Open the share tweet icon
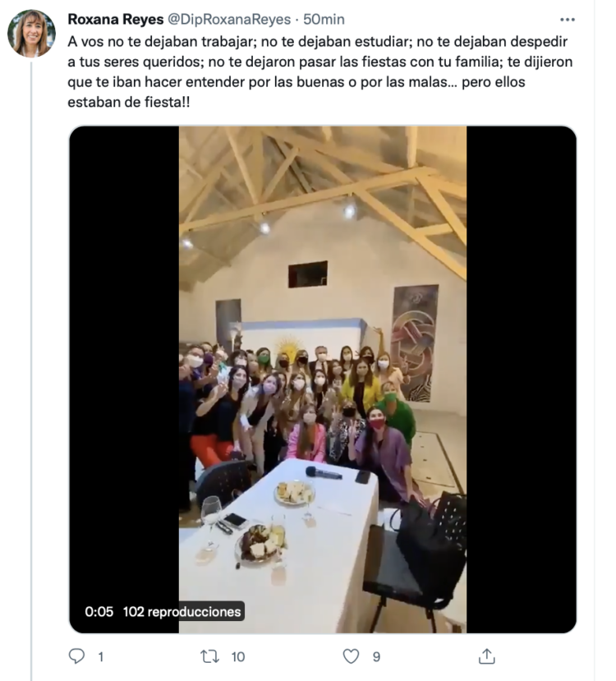Image resolution: width=616 pixels, height=681 pixels. [x=486, y=656]
